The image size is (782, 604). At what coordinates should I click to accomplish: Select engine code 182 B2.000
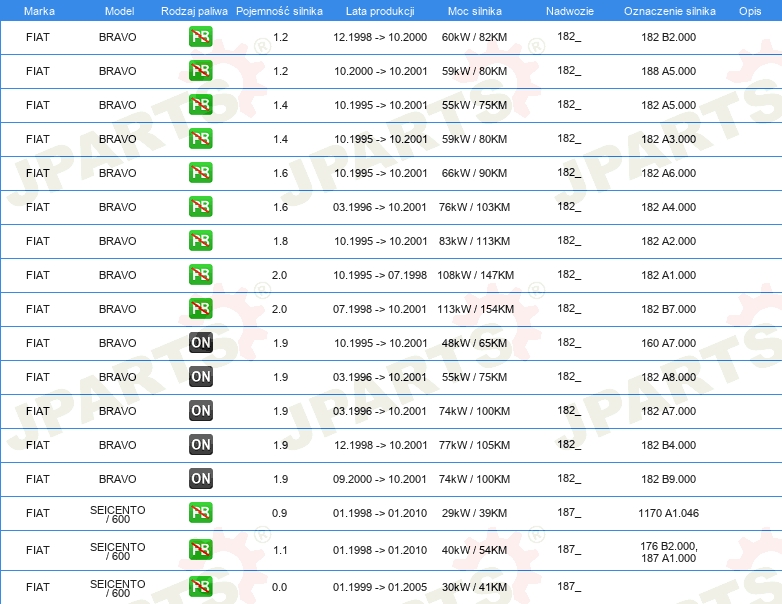[x=668, y=37]
